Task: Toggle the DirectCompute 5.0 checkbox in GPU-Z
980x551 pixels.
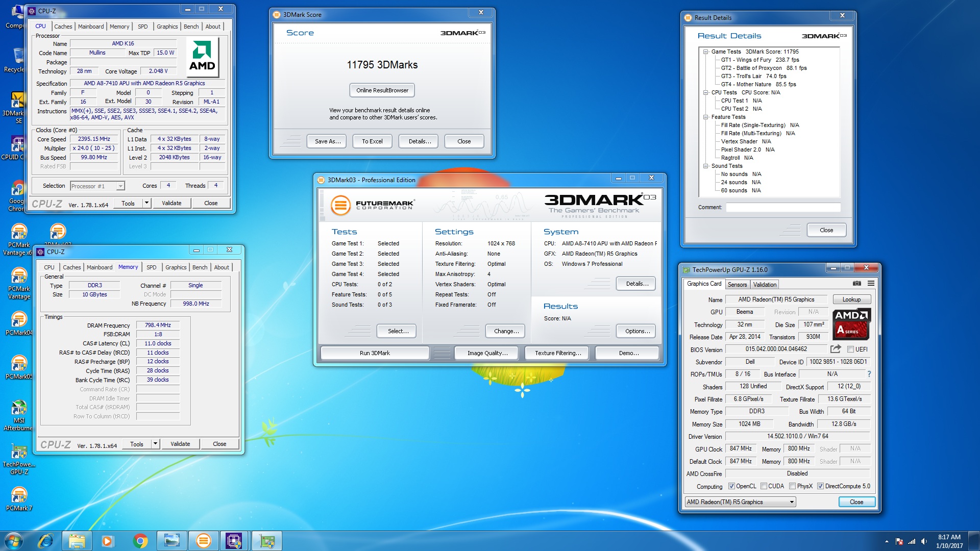Action: coord(820,486)
